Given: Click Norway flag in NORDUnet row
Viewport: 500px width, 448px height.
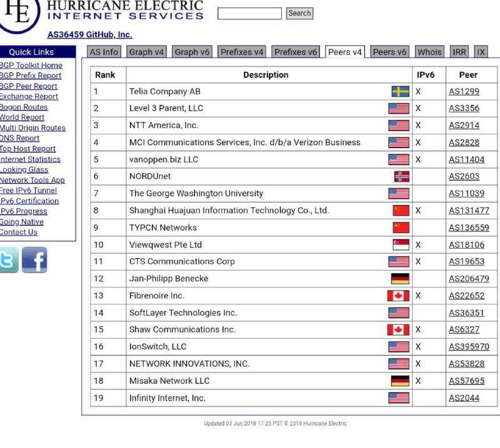Looking at the screenshot, I should coord(402,176).
